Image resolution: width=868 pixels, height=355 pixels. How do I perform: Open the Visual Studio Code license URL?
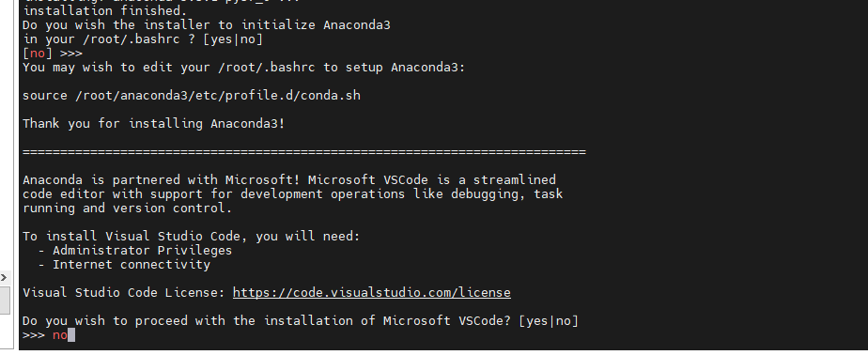point(371,292)
